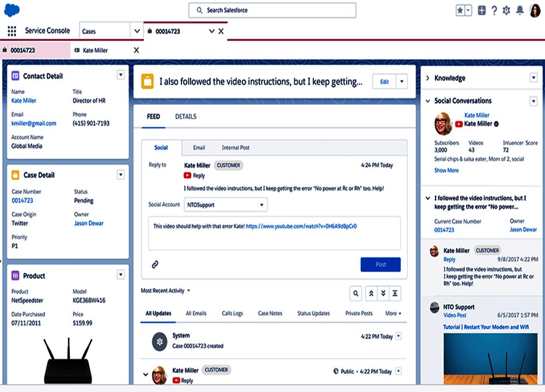Image resolution: width=545 pixels, height=392 pixels.
Task: Collapse the 'I followed the video instructions' conversation
Action: point(428,198)
